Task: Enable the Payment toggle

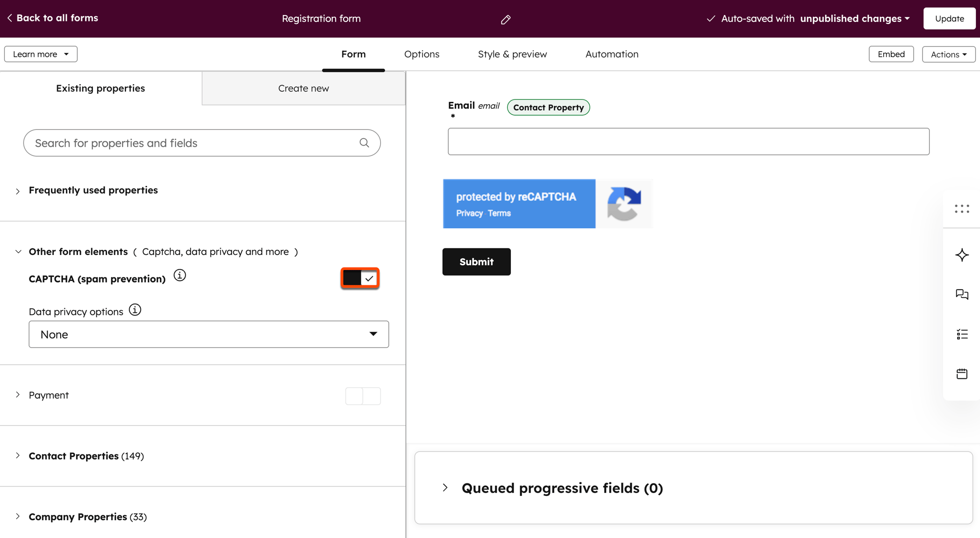Action: (x=363, y=396)
